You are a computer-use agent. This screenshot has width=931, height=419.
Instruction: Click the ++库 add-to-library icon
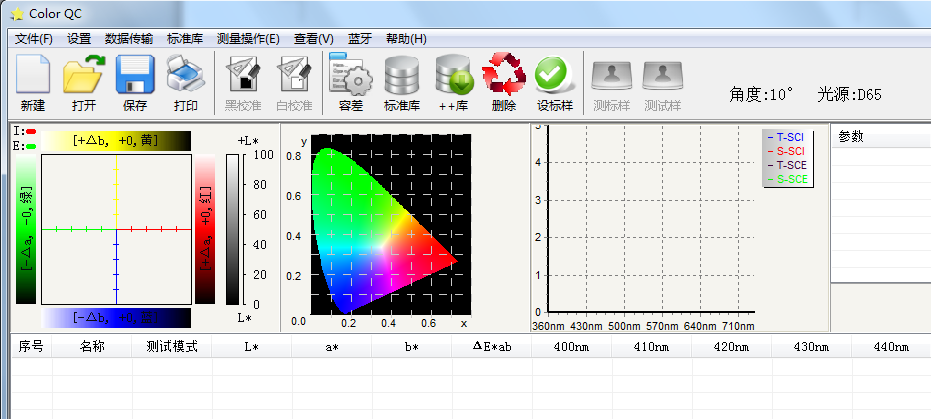click(x=454, y=82)
